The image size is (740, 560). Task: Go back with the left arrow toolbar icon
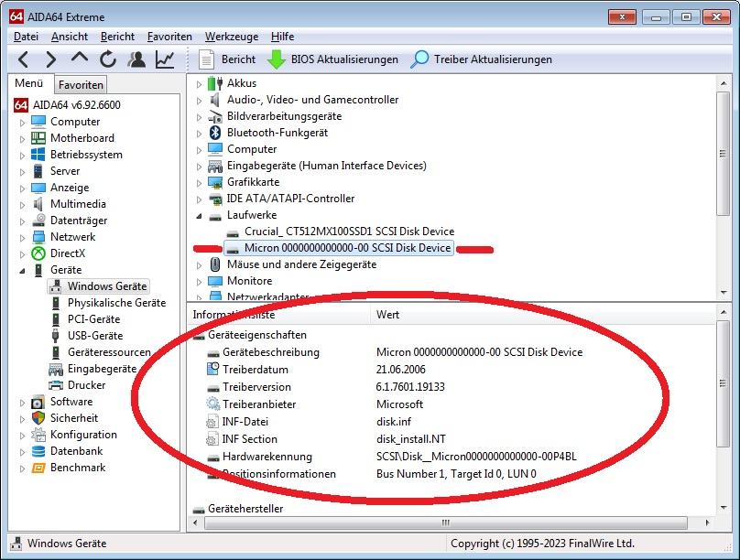pos(23,59)
